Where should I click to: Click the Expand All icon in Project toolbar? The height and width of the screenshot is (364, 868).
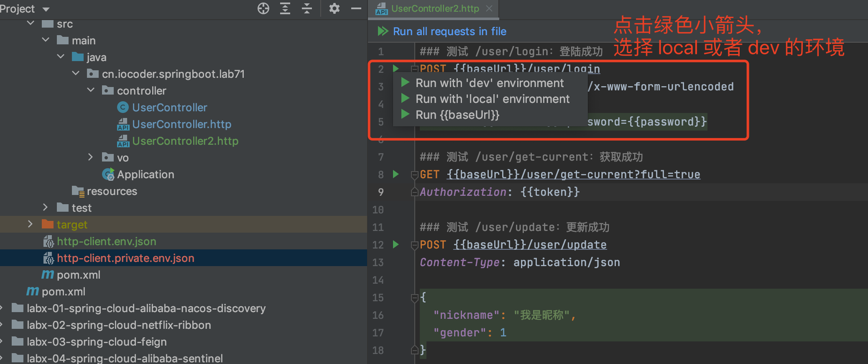pyautogui.click(x=285, y=8)
